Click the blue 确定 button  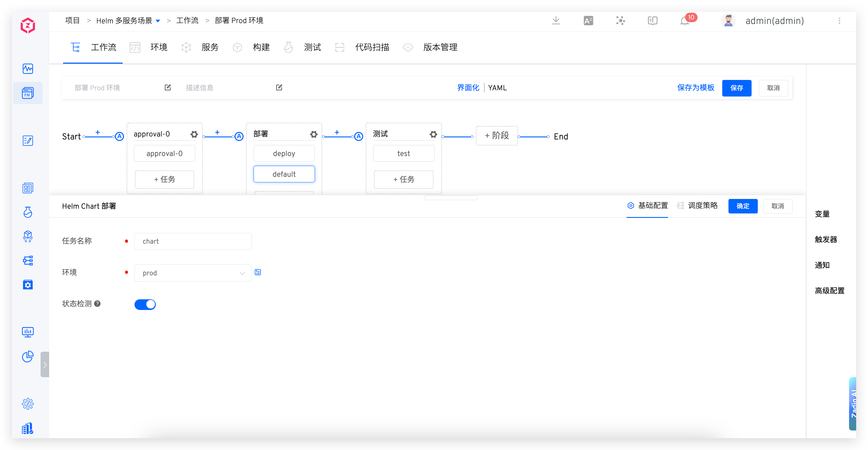point(743,206)
